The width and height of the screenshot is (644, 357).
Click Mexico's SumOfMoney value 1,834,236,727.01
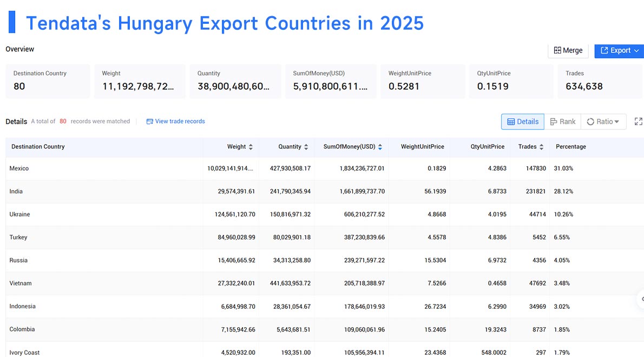pos(362,168)
